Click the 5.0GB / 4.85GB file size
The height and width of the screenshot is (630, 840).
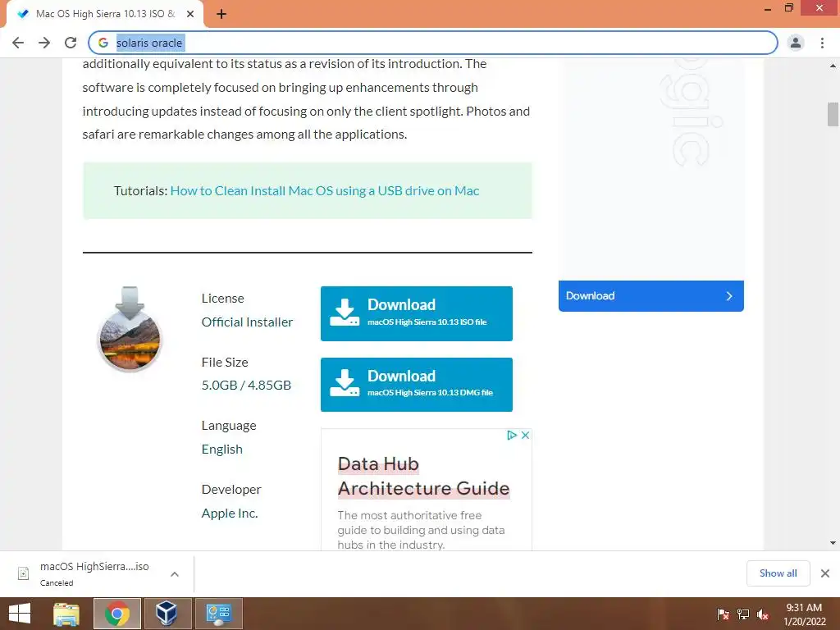[246, 386]
